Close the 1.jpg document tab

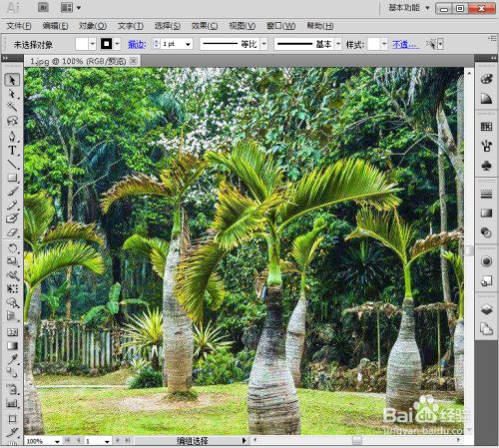[x=133, y=61]
